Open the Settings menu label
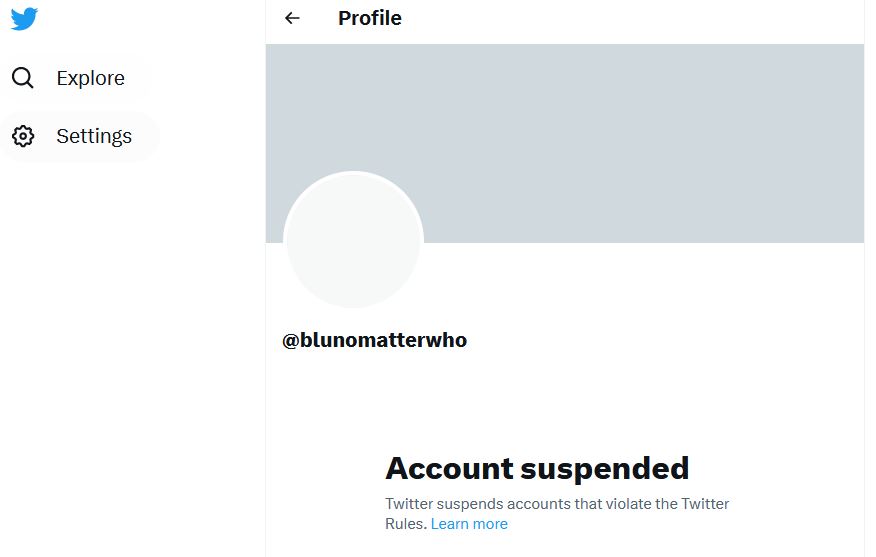This screenshot has height=557, width=876. click(x=94, y=136)
